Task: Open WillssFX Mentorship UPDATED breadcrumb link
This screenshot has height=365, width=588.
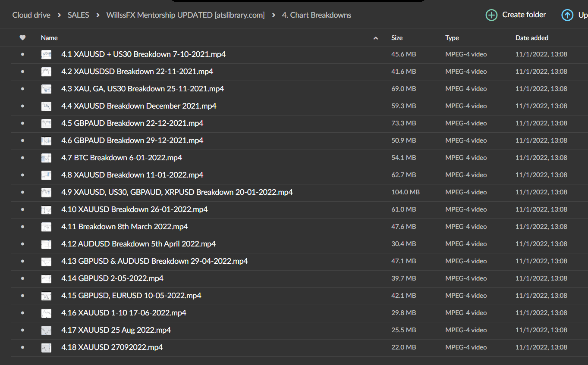Action: click(x=186, y=15)
